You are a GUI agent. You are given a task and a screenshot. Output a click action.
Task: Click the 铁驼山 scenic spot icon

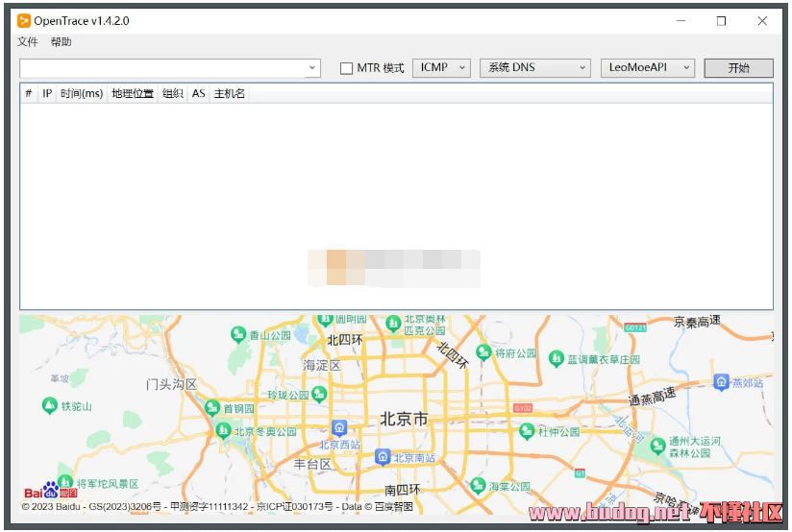point(50,406)
